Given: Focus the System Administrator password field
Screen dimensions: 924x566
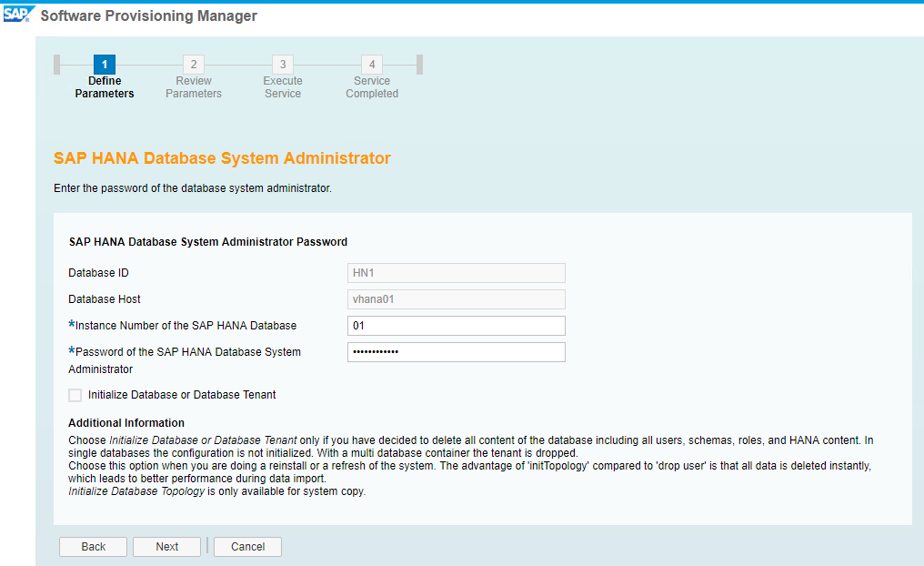Looking at the screenshot, I should pos(457,352).
